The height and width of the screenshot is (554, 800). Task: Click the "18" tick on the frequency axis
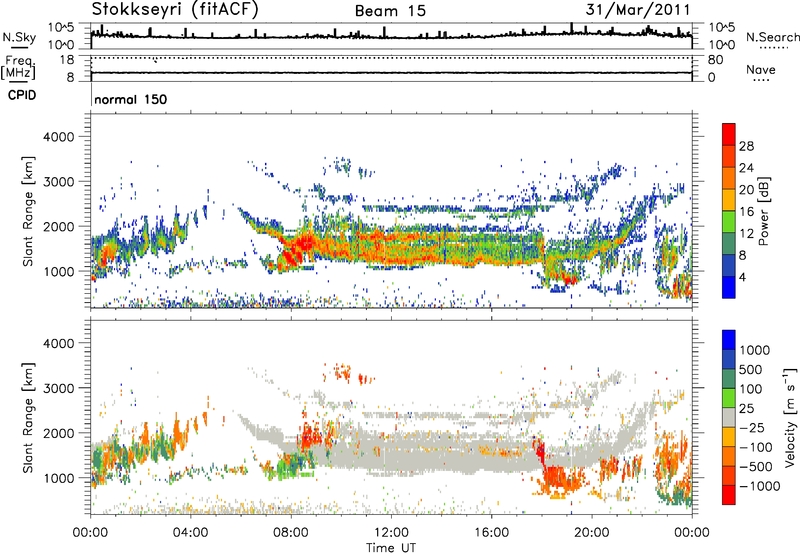tap(67, 60)
